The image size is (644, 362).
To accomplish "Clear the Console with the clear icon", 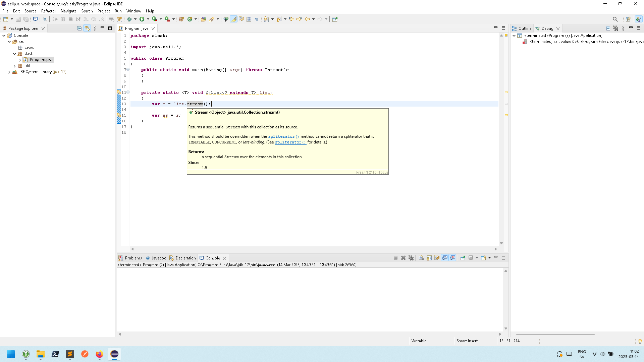I will (421, 258).
